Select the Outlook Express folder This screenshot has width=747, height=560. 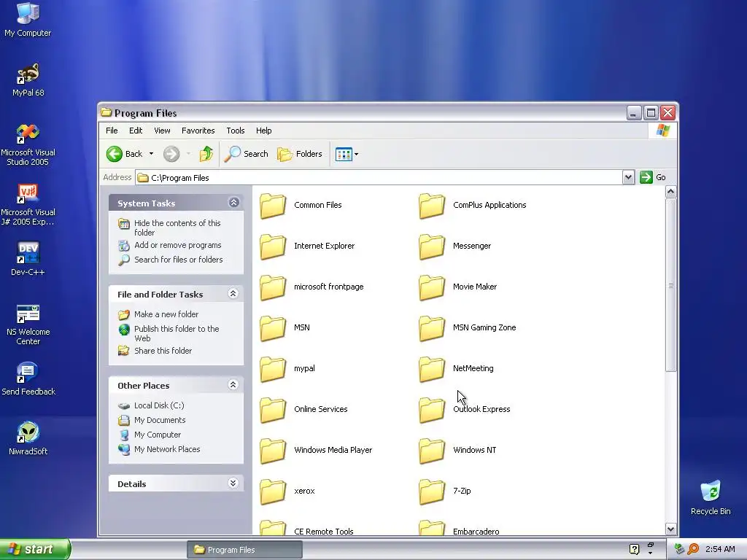(x=465, y=410)
